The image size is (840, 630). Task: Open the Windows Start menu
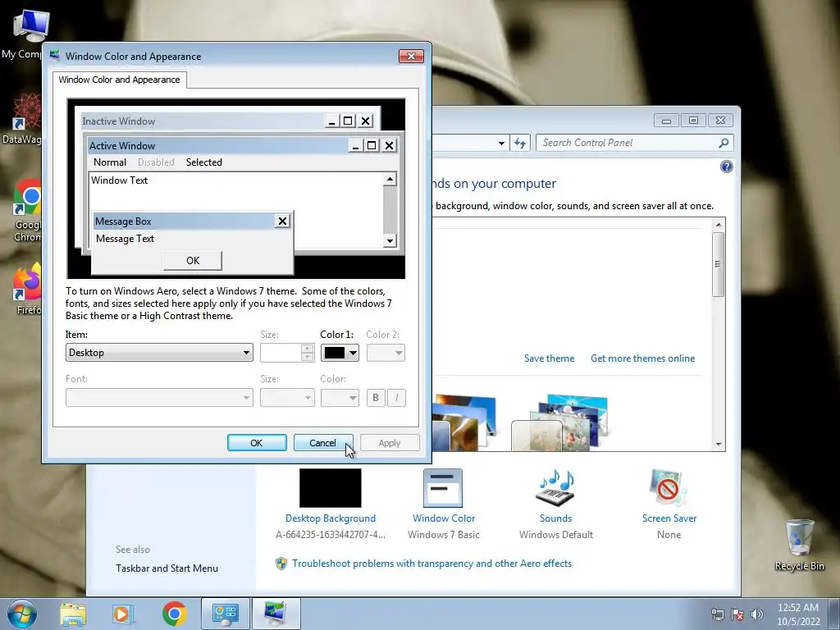coord(22,614)
